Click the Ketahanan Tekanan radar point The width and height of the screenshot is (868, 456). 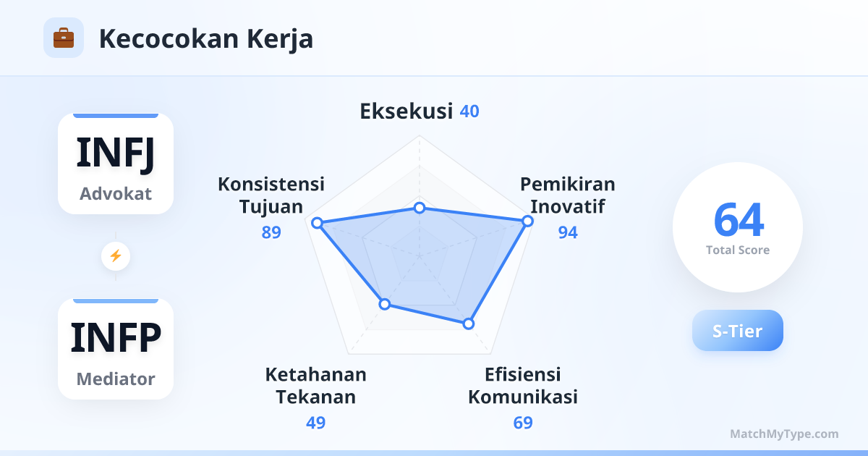tap(385, 305)
